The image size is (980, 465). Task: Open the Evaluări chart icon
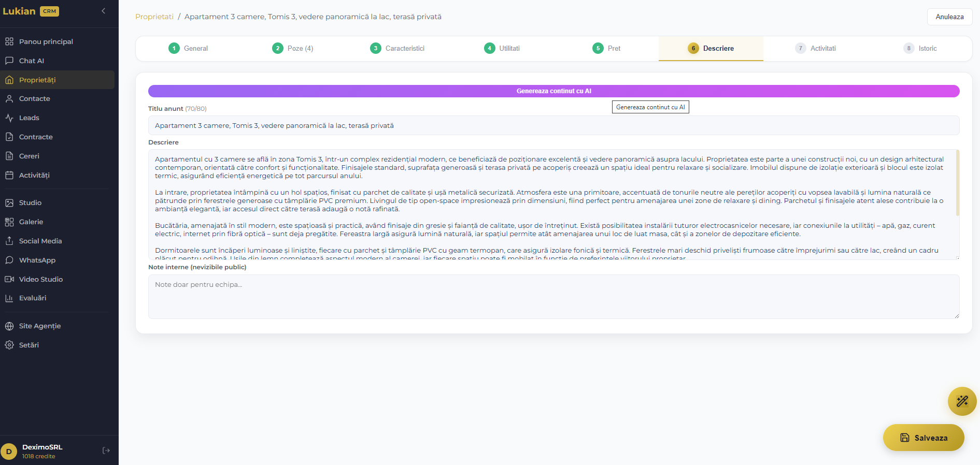tap(9, 298)
